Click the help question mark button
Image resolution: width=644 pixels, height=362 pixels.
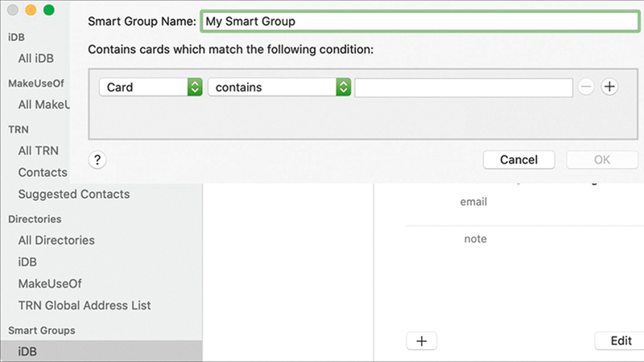97,159
